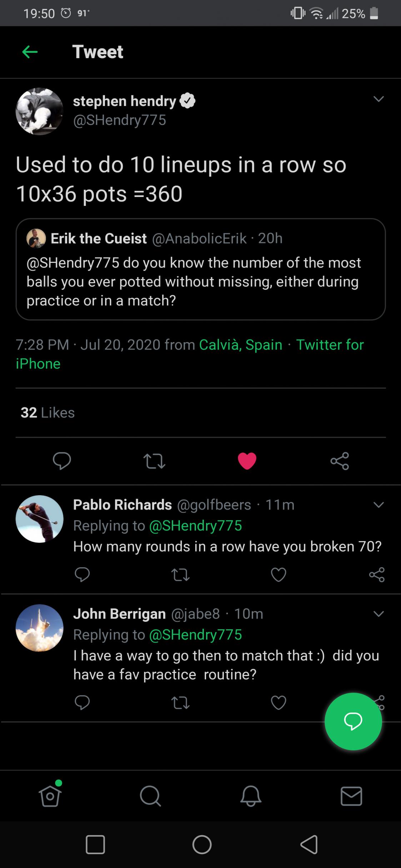Unlike stephen hendry's tweet via red heart
Screen dimensions: 401x868
[247, 461]
